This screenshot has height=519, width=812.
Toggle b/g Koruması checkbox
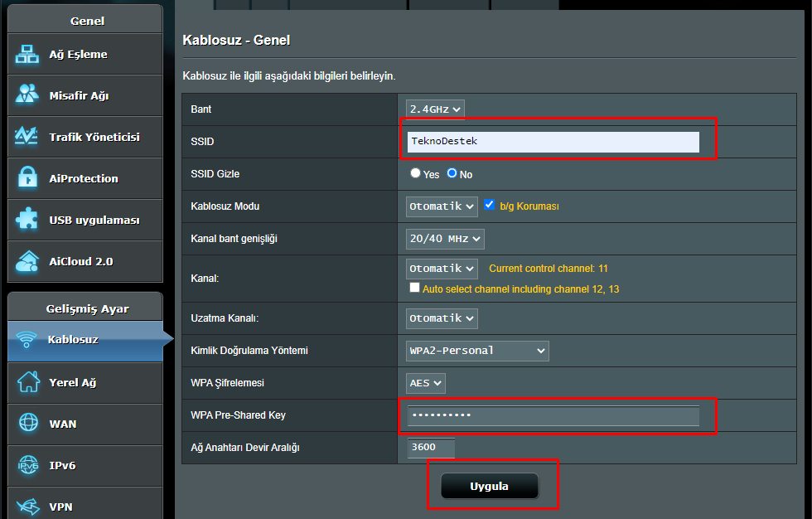pos(490,205)
